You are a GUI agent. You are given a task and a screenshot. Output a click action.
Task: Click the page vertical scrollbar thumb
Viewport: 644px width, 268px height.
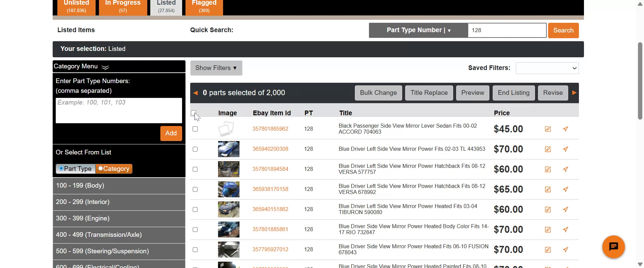[x=640, y=81]
